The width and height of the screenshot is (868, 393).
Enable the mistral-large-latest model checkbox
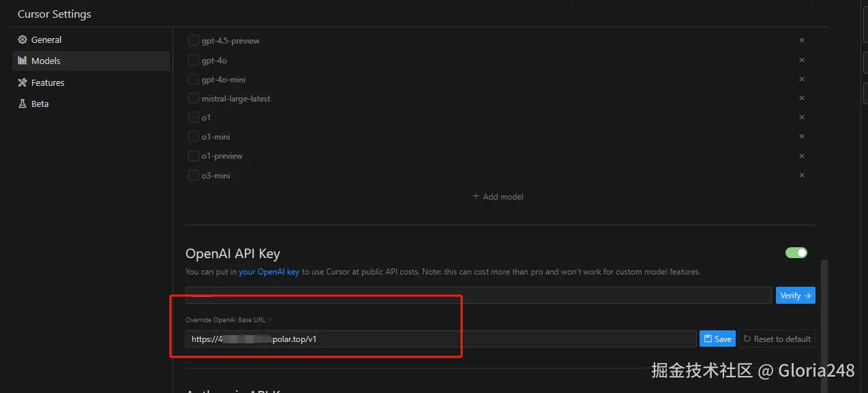tap(194, 98)
